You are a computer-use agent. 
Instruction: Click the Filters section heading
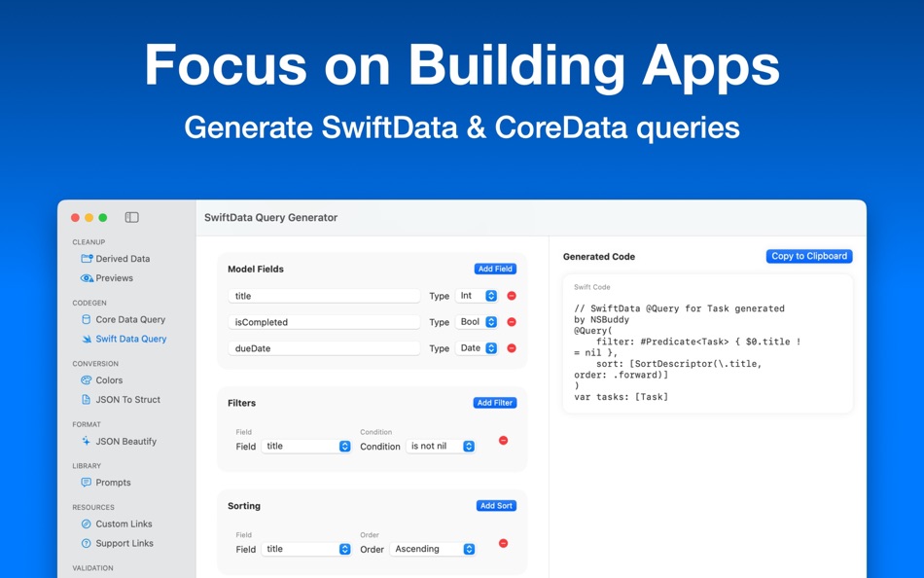click(x=241, y=403)
